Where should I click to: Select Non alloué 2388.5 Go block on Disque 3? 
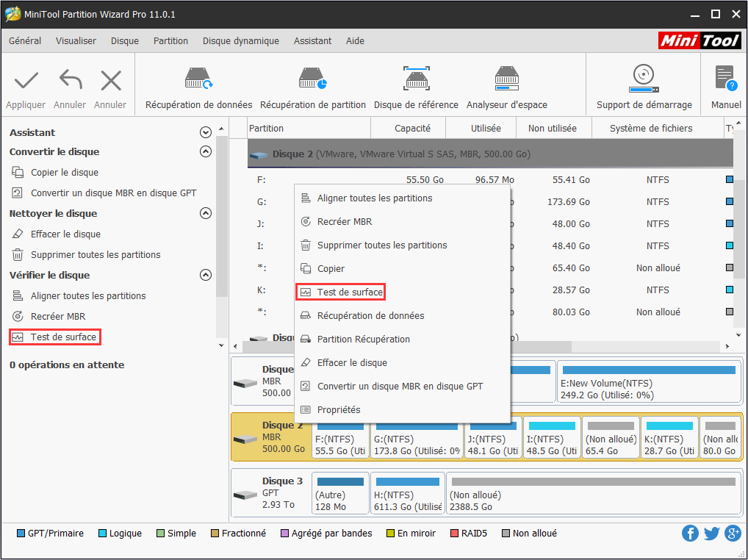click(594, 493)
